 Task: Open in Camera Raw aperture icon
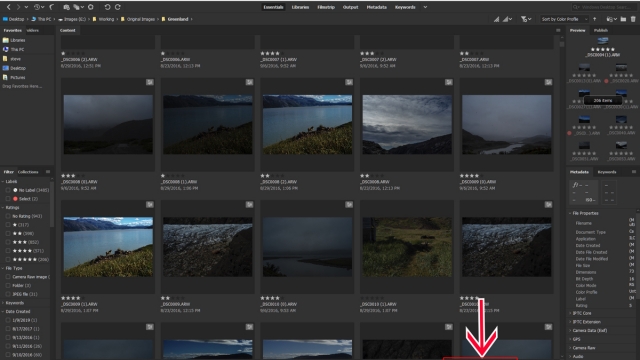[x=91, y=7]
